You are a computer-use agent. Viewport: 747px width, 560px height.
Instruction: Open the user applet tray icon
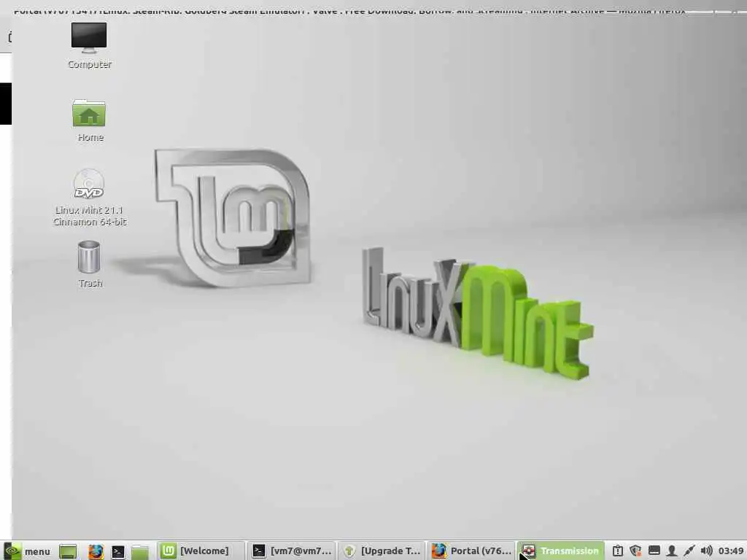point(671,551)
